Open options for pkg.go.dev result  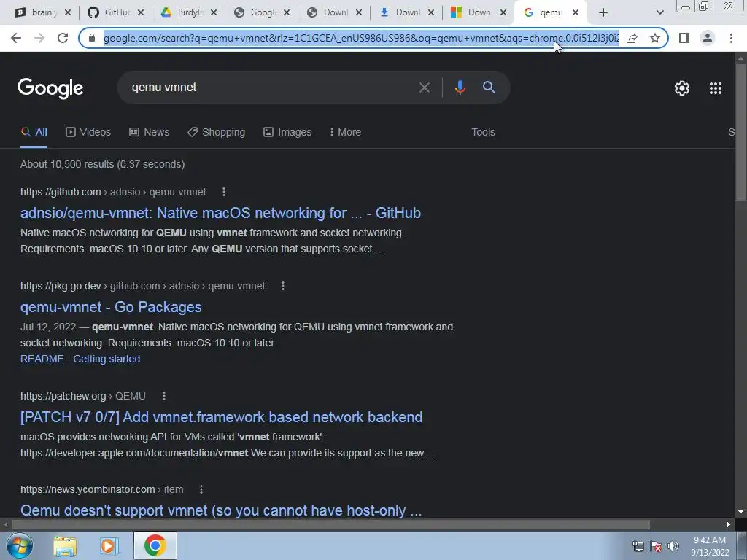tap(282, 286)
